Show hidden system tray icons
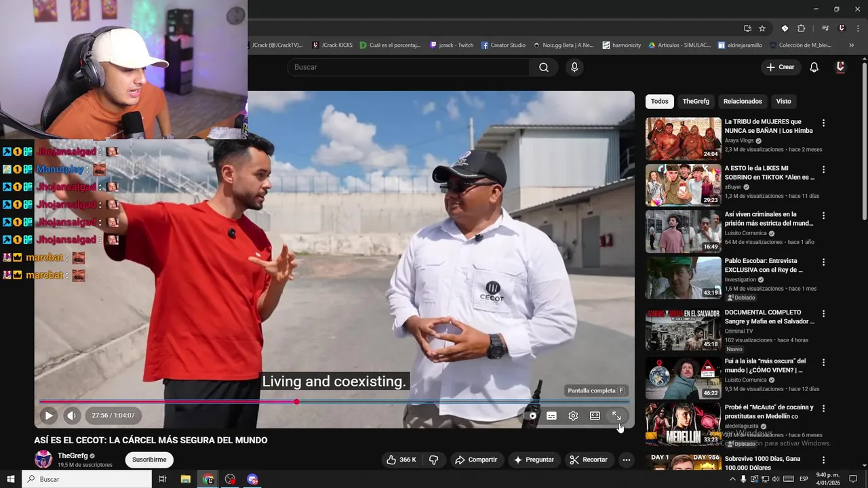The image size is (868, 488). point(732,479)
